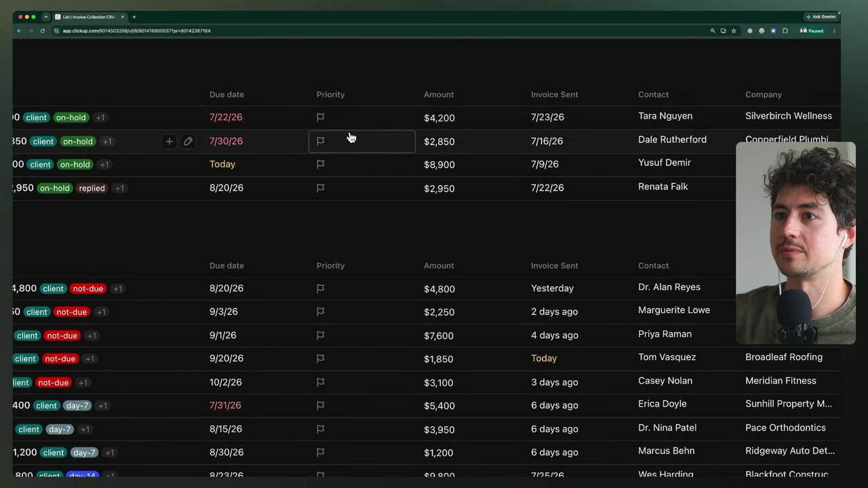Viewport: 868px width, 488px height.
Task: Reload the page in browser toolbar
Action: pyautogui.click(x=42, y=30)
